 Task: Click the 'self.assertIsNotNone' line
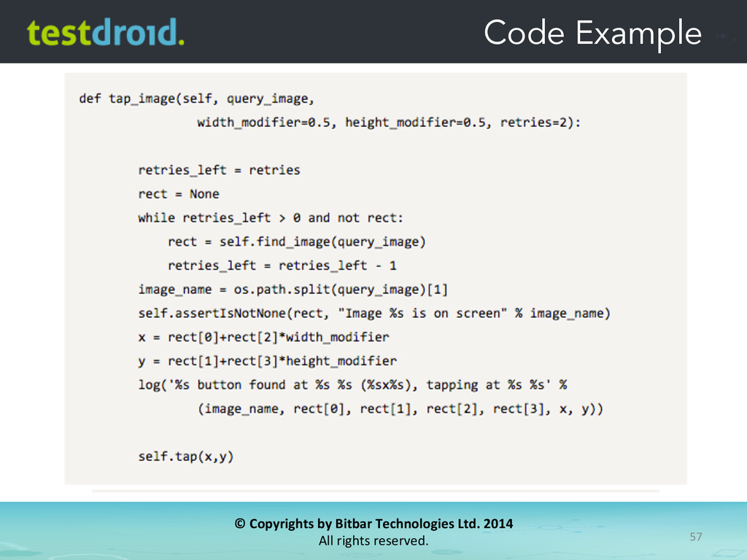tap(374, 314)
